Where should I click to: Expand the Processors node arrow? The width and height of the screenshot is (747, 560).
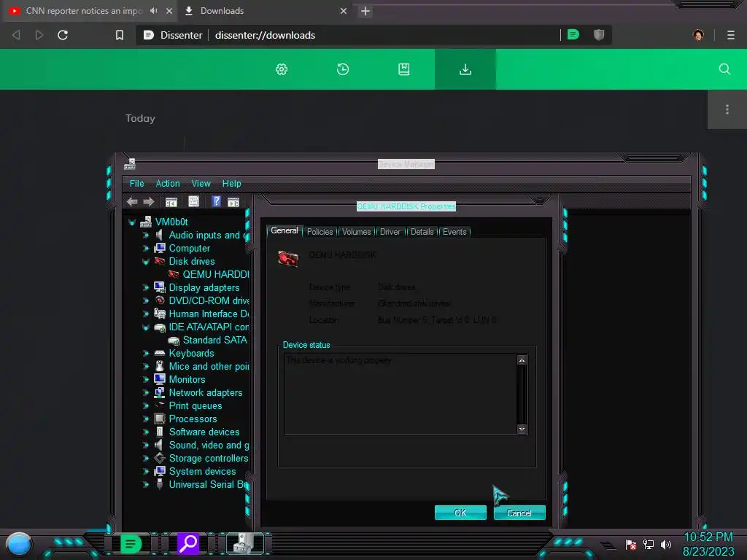tap(146, 419)
